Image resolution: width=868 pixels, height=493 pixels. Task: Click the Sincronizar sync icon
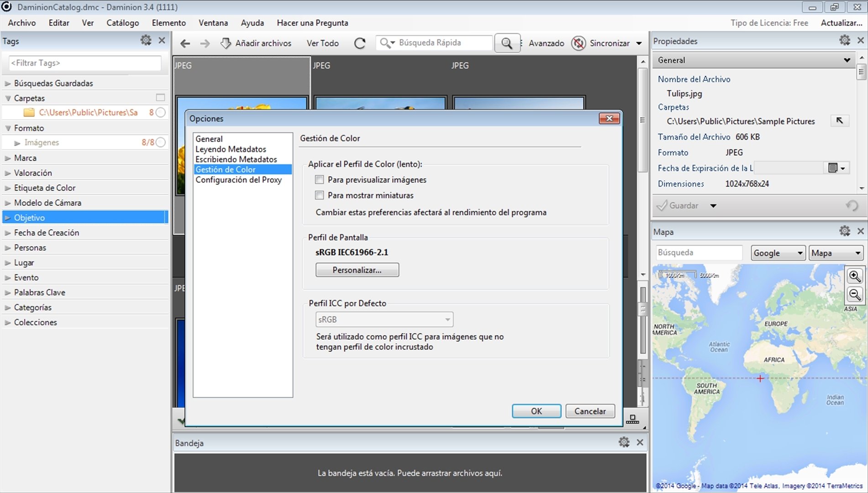tap(579, 43)
